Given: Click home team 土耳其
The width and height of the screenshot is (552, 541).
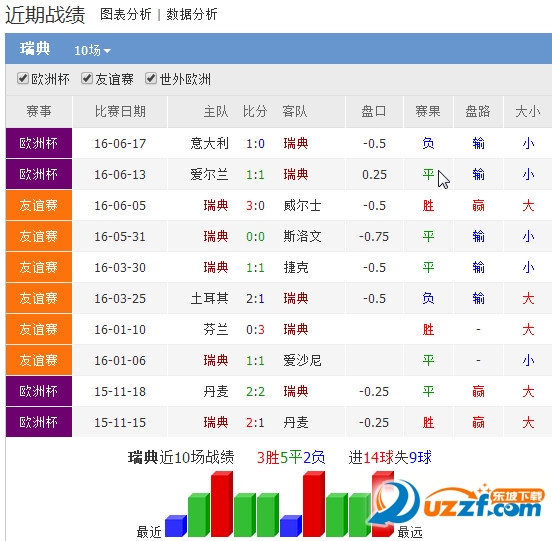Looking at the screenshot, I should 209,298.
